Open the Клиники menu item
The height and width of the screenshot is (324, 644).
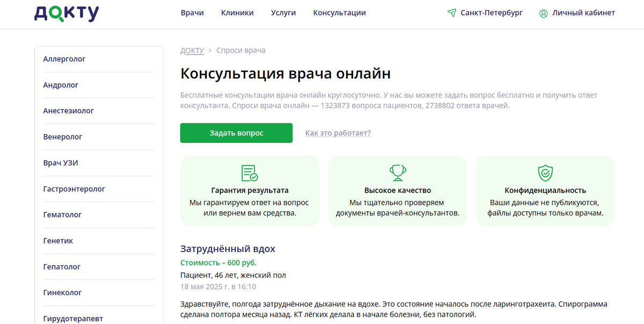[x=237, y=13]
